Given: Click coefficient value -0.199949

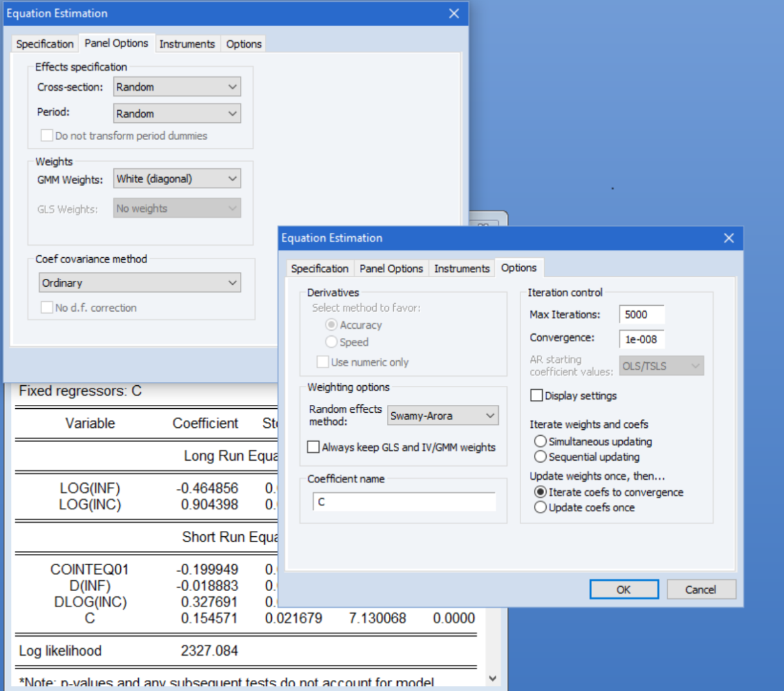Looking at the screenshot, I should tap(207, 569).
